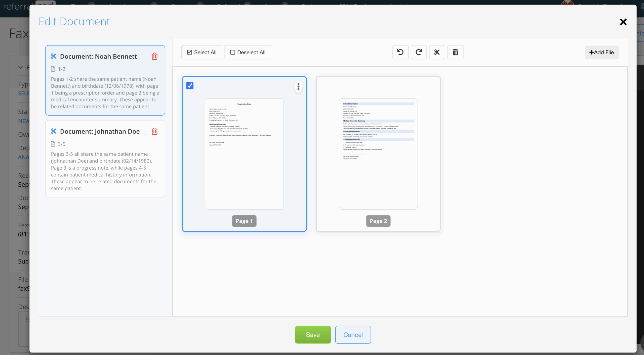Click Select All pages
This screenshot has height=355, width=644.
click(202, 52)
